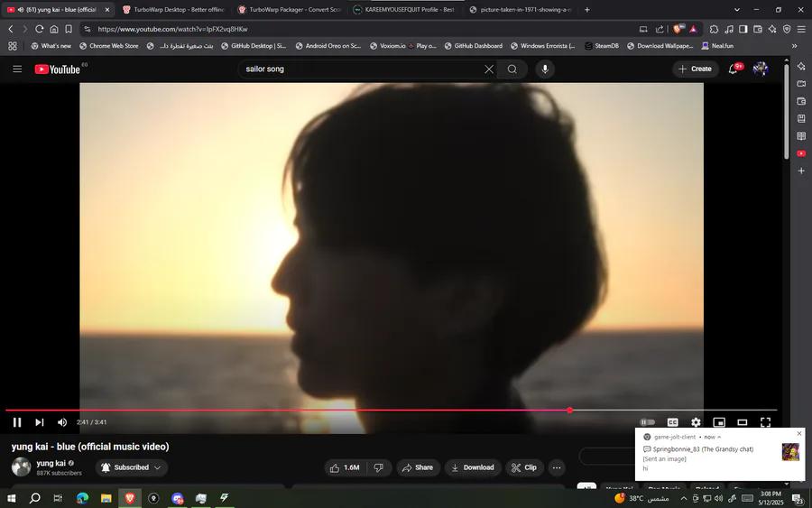
Task: Open the YouTube account avatar menu
Action: click(761, 69)
